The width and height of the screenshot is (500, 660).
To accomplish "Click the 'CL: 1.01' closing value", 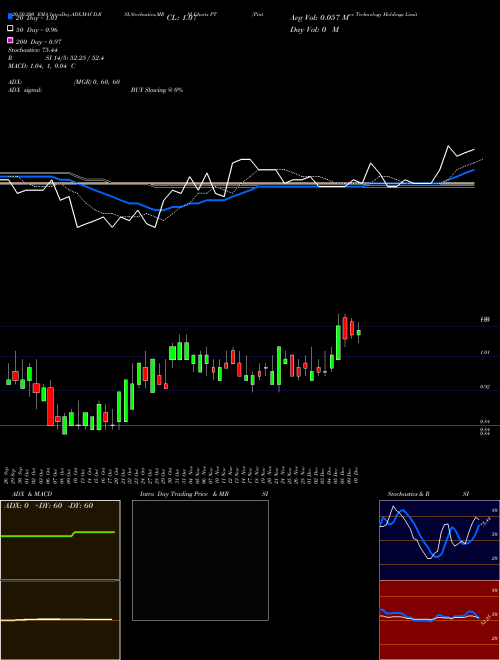I will pos(182,18).
